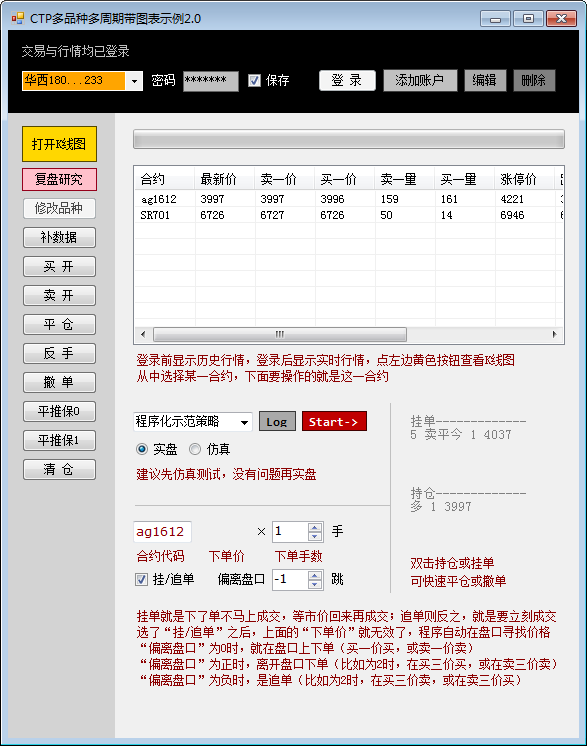Click the ag1612 contract code field
Viewport: 587px width, 746px height.
(163, 532)
